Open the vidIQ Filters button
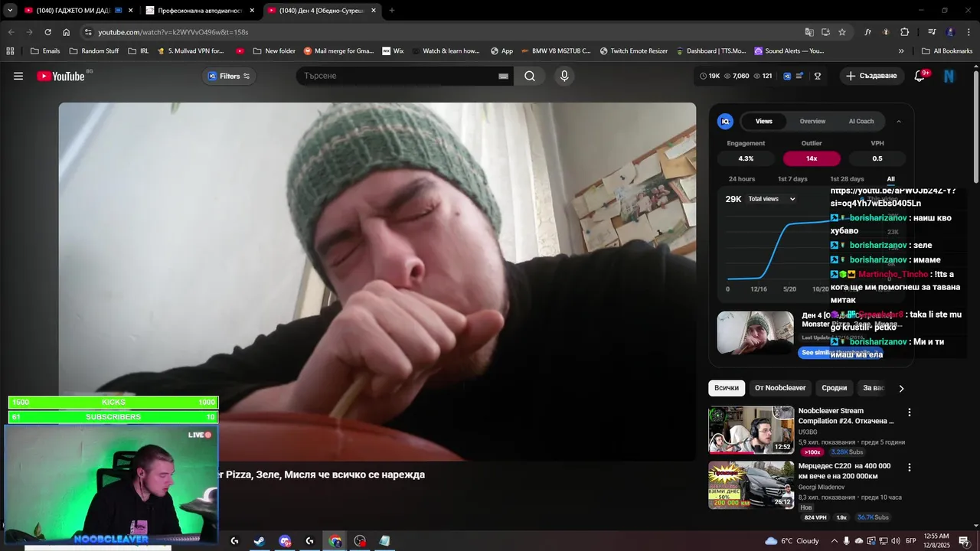 pos(229,76)
